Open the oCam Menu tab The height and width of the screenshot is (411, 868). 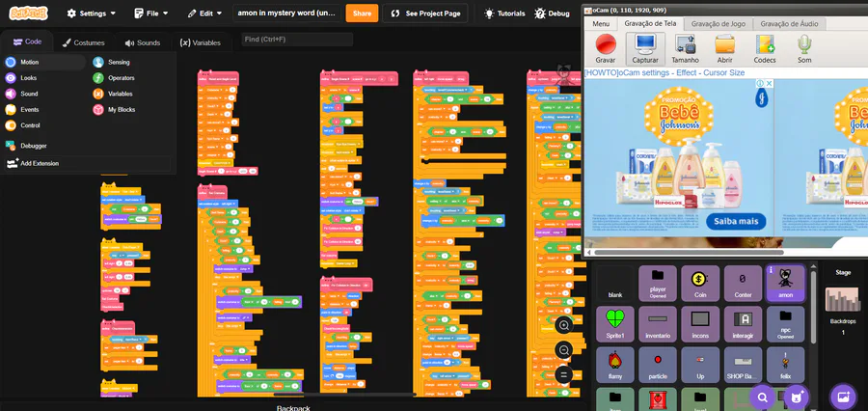point(601,24)
